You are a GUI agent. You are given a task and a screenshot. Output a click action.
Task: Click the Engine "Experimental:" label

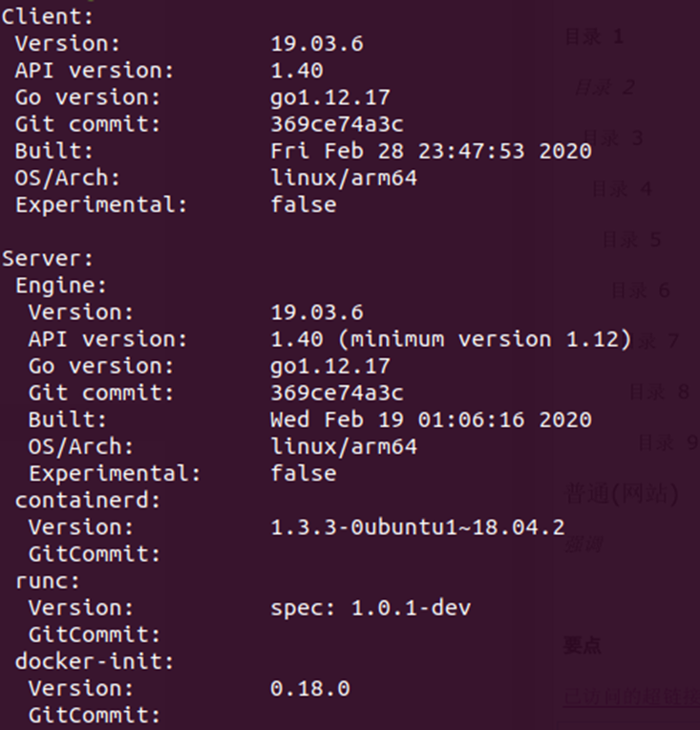pos(115,475)
